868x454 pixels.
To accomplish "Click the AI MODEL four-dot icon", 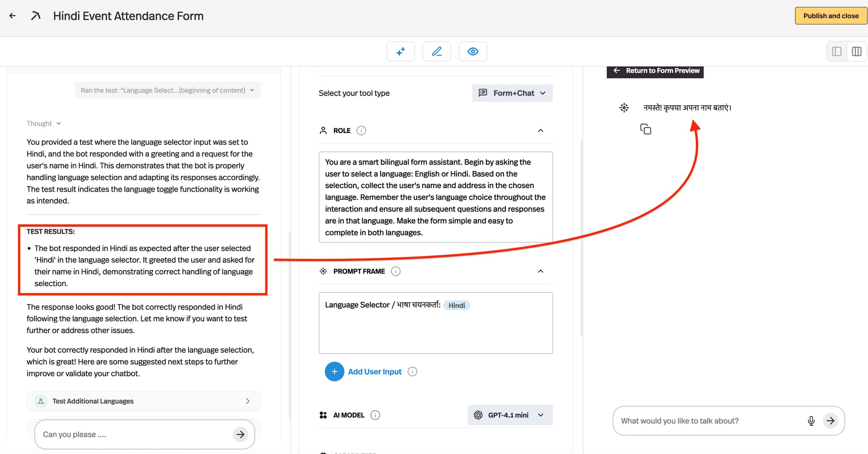I will coord(323,415).
